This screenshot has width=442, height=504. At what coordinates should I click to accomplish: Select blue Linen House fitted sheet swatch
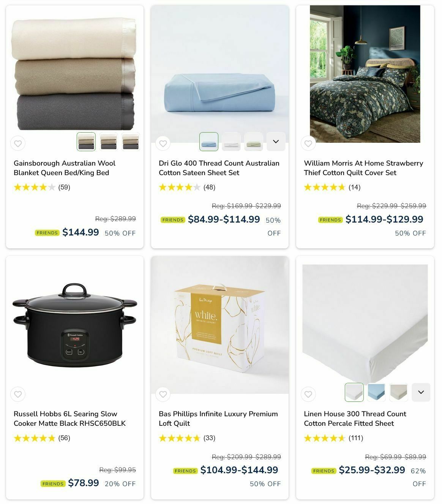tap(376, 392)
